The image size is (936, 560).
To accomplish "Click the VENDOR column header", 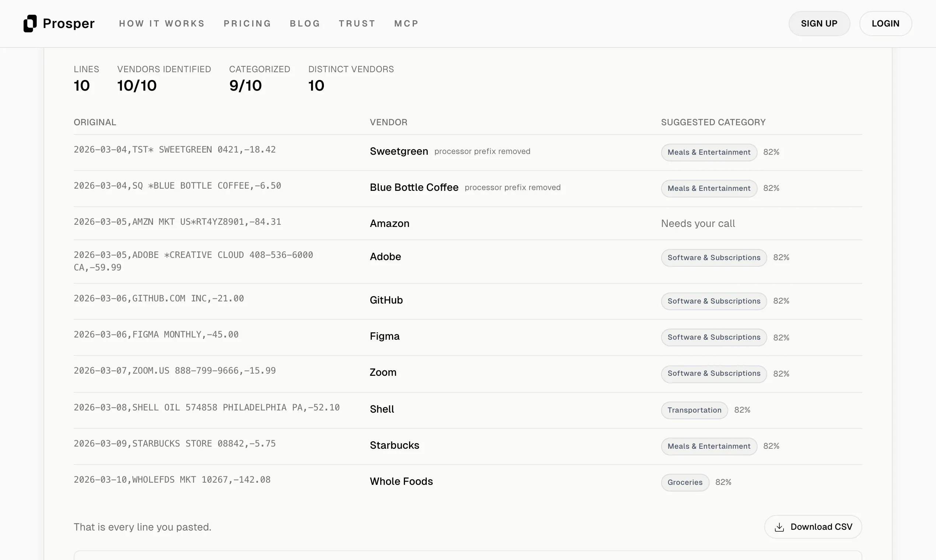I will click(x=389, y=122).
